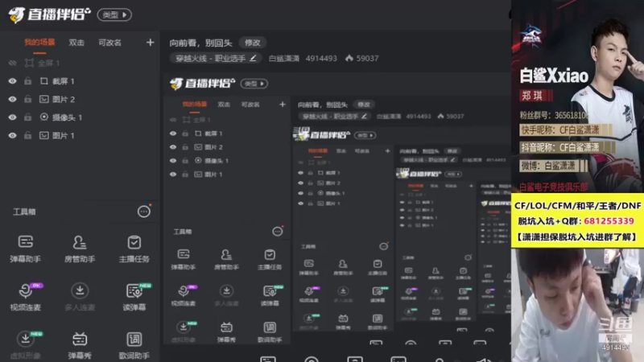Viewport: 644px width, 362px height.
Task: Click 歌词助手 in the largest nested preview
Action: [x=270, y=332]
